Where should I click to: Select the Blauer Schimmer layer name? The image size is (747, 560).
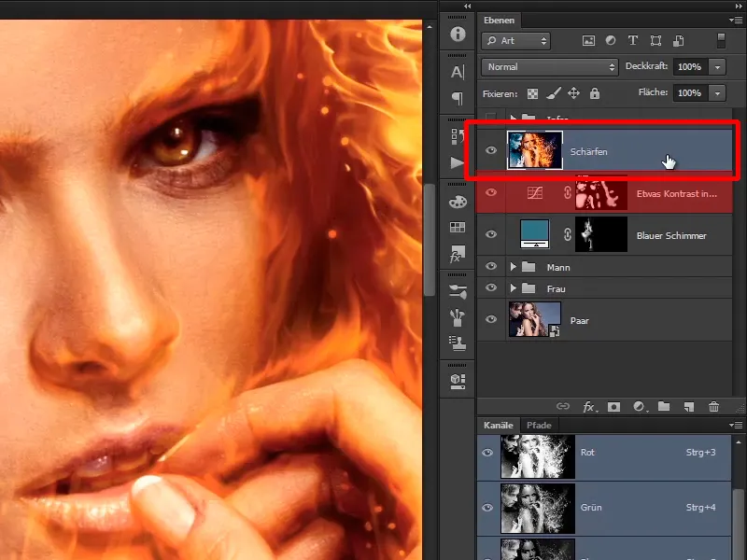point(671,236)
